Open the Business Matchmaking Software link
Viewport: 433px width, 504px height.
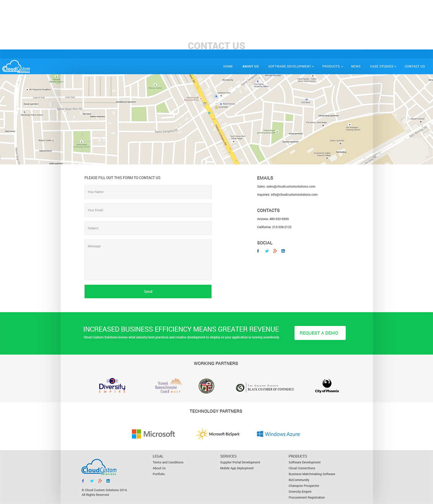312,474
